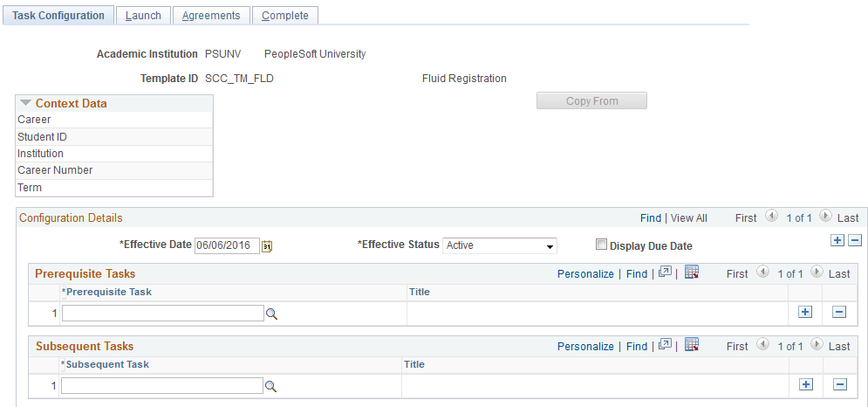This screenshot has width=868, height=407.
Task: Open the Effective Status dropdown
Action: [x=499, y=245]
